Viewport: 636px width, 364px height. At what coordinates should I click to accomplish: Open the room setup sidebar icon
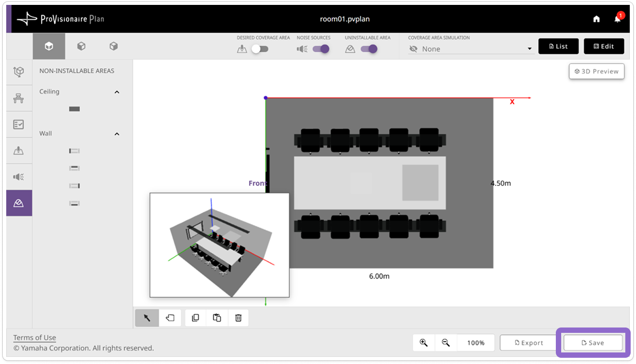19,72
